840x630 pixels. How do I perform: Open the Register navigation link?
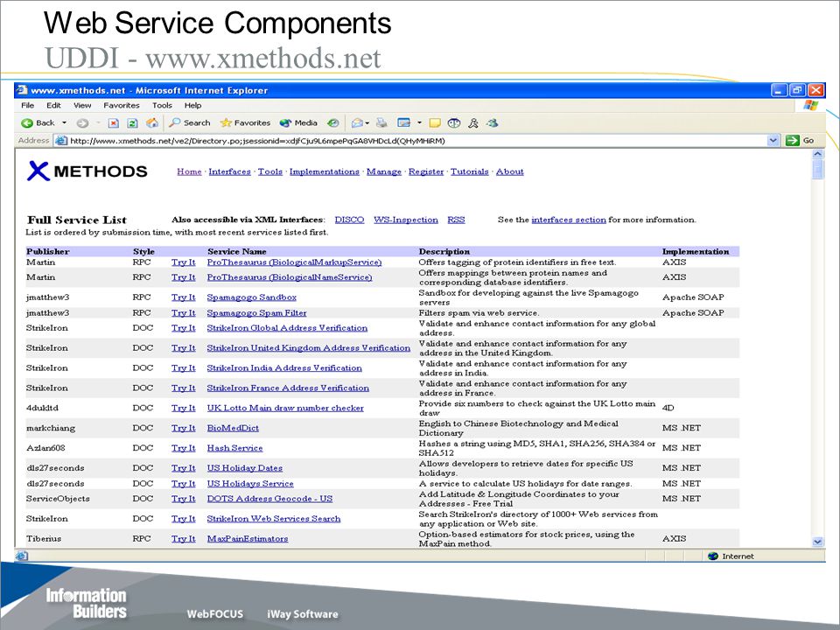pyautogui.click(x=426, y=171)
